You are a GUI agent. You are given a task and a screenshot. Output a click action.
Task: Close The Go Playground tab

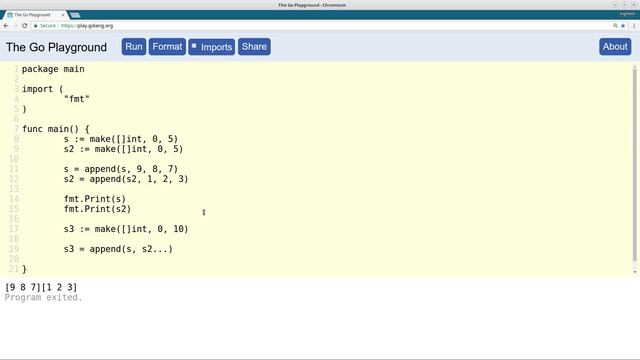(x=63, y=15)
